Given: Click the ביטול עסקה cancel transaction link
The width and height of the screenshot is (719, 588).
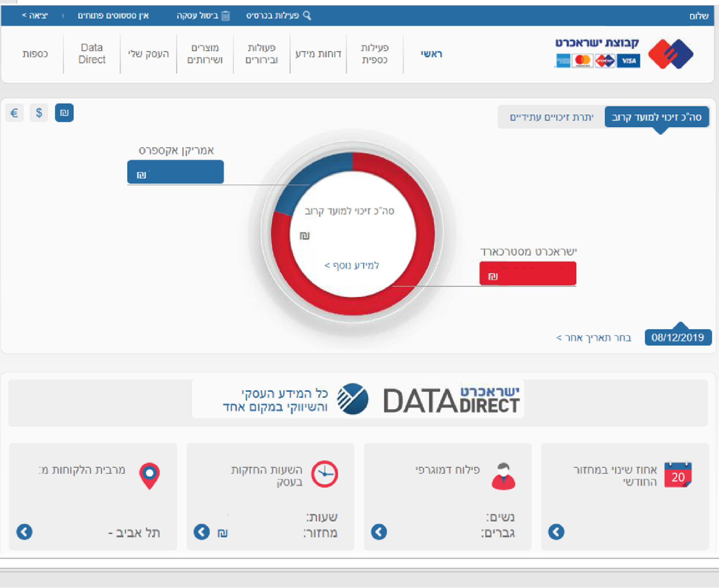Looking at the screenshot, I should (197, 16).
